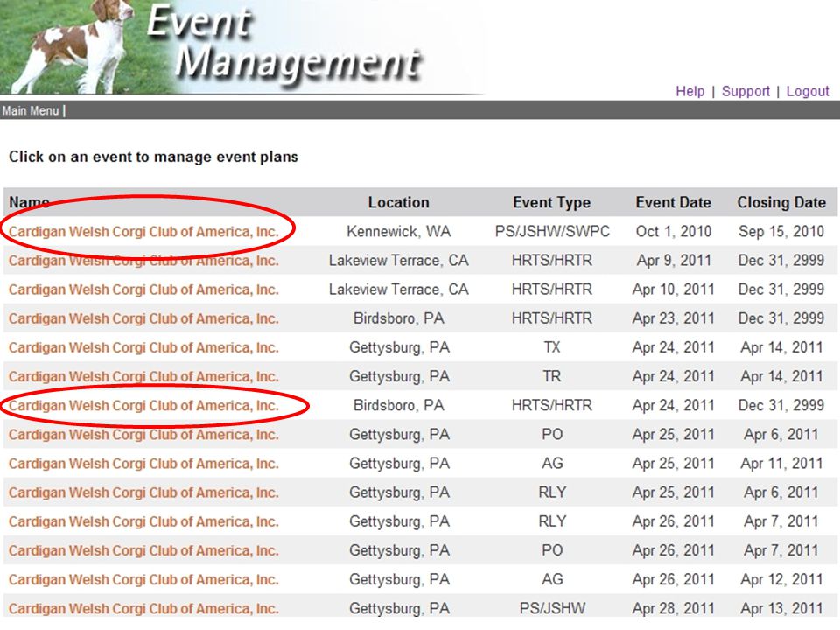Select the 'Apr 28, 2011' event date

pyautogui.click(x=674, y=608)
